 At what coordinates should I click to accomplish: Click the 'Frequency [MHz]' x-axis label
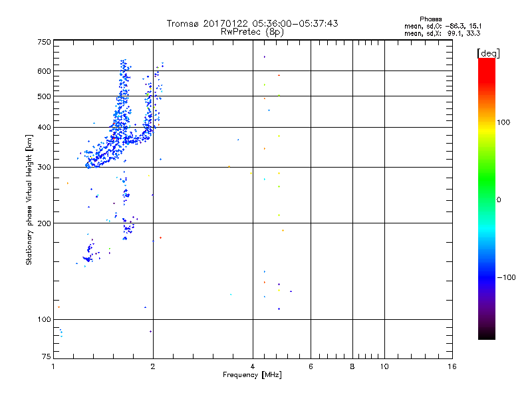point(252,375)
